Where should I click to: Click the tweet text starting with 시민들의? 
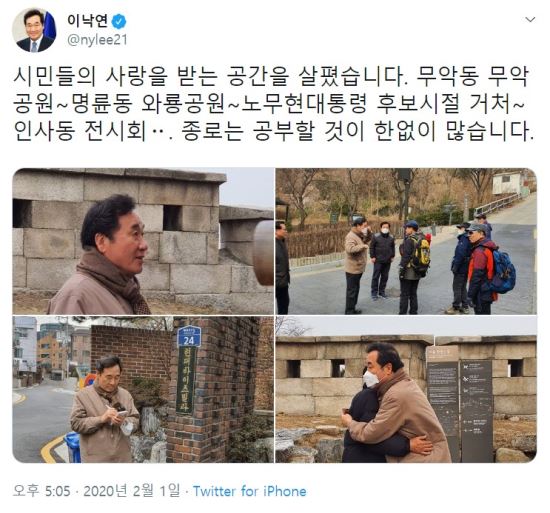click(x=273, y=104)
